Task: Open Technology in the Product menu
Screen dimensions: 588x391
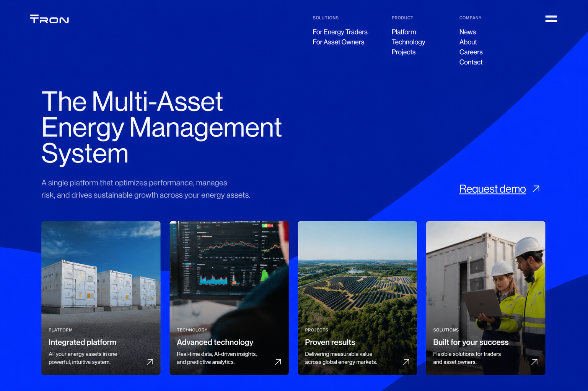Action: pos(408,42)
